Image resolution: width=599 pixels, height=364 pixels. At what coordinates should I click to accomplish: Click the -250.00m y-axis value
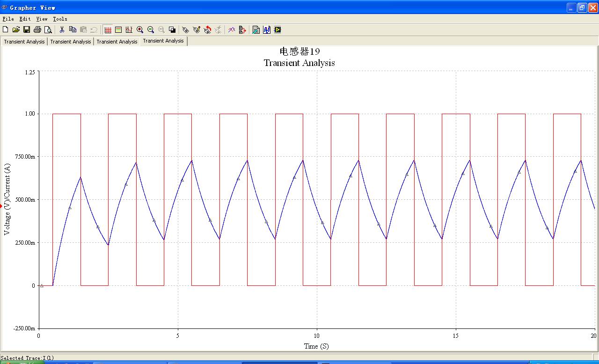click(x=25, y=328)
